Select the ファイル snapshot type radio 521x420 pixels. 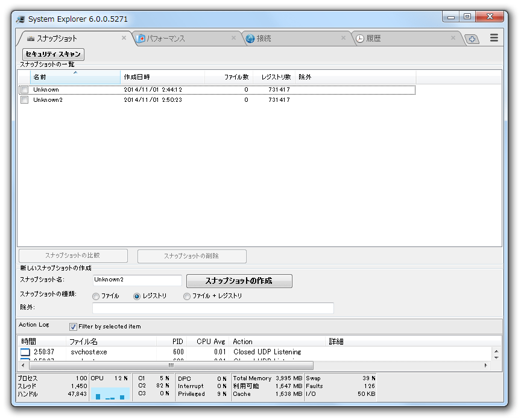96,296
